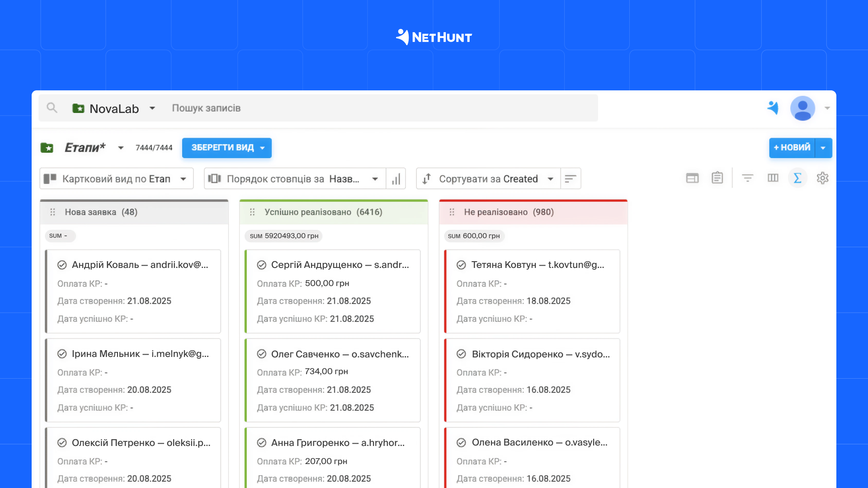Open the Тетяна Ковтун record title
The height and width of the screenshot is (488, 868).
[538, 265]
